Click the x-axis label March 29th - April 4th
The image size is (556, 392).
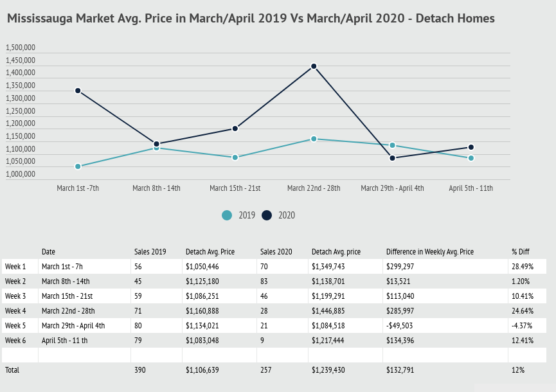click(x=393, y=188)
